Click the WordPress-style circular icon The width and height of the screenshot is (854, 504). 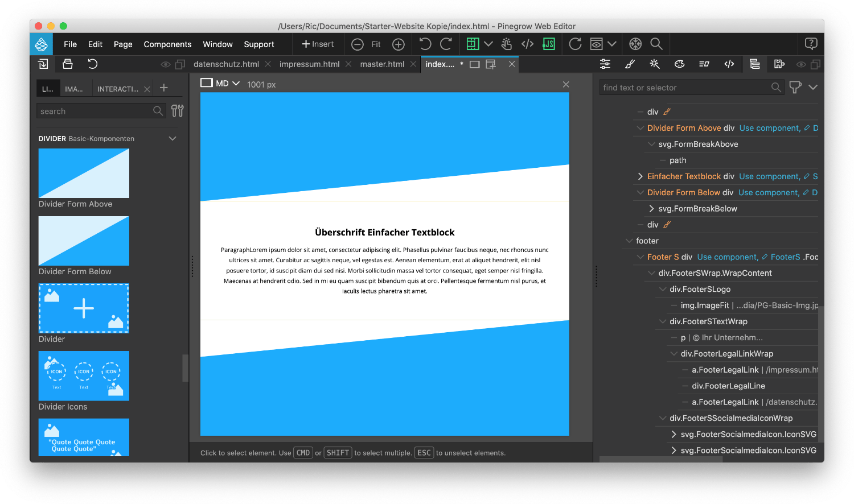pos(635,44)
